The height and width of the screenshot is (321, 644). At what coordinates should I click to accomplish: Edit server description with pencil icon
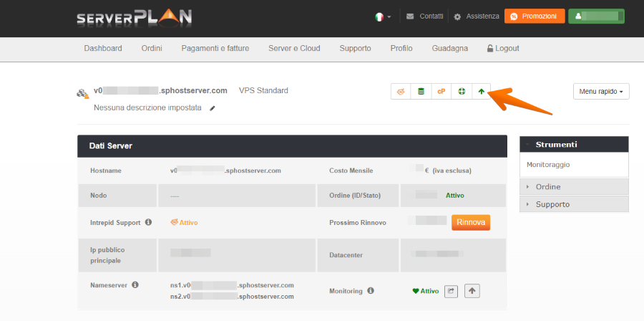[x=212, y=108]
